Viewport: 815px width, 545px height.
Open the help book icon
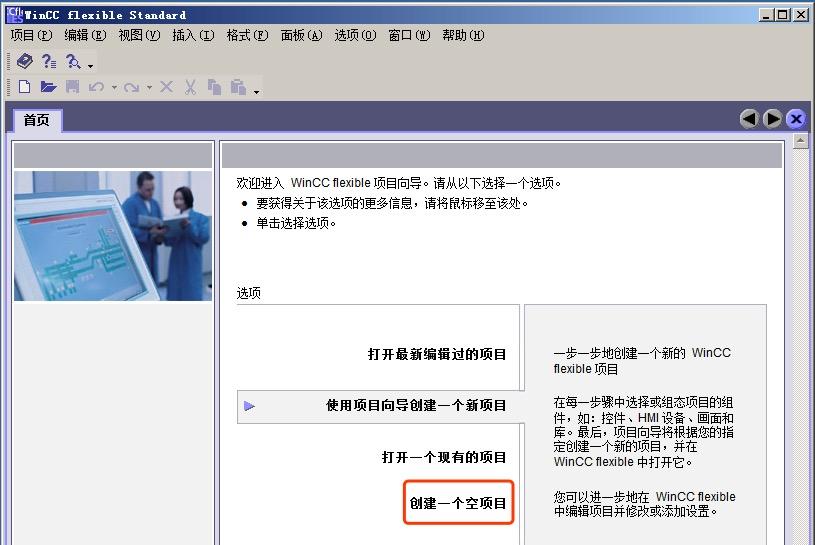(25, 61)
